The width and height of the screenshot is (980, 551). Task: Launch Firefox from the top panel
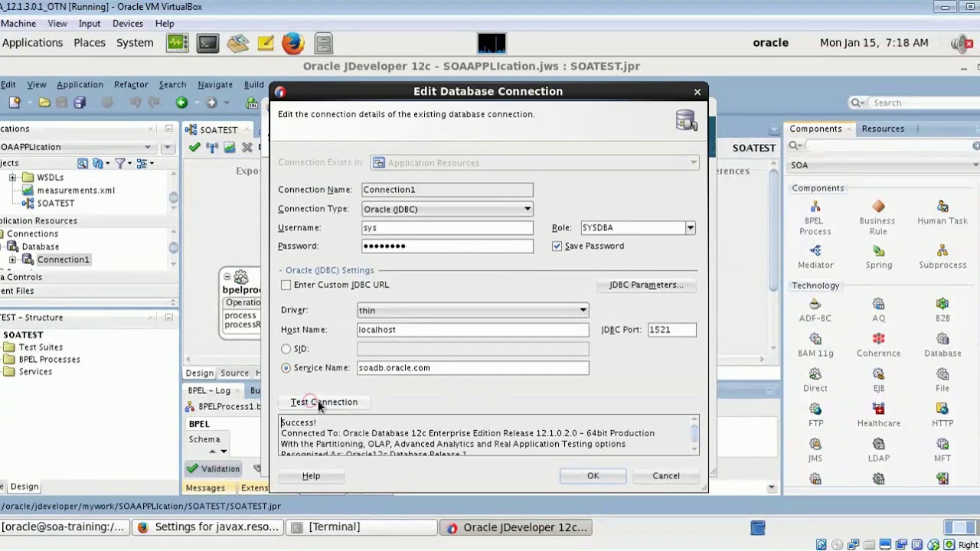(293, 43)
